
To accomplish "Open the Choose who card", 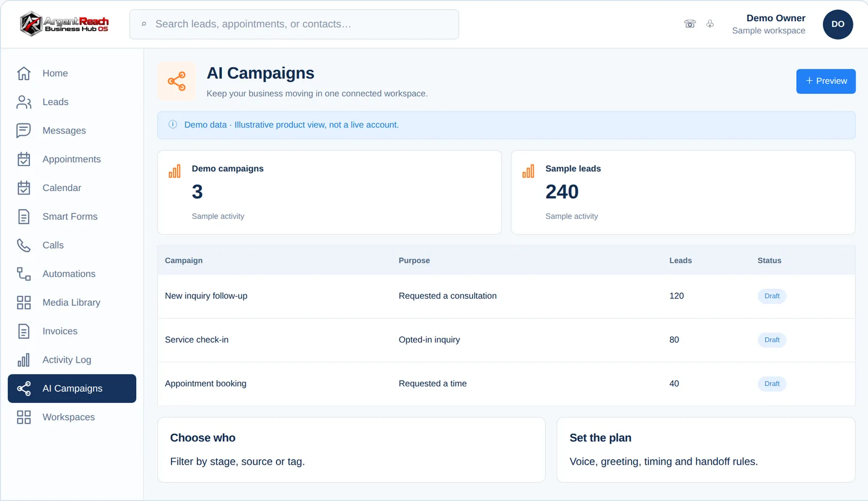I will pos(351,449).
